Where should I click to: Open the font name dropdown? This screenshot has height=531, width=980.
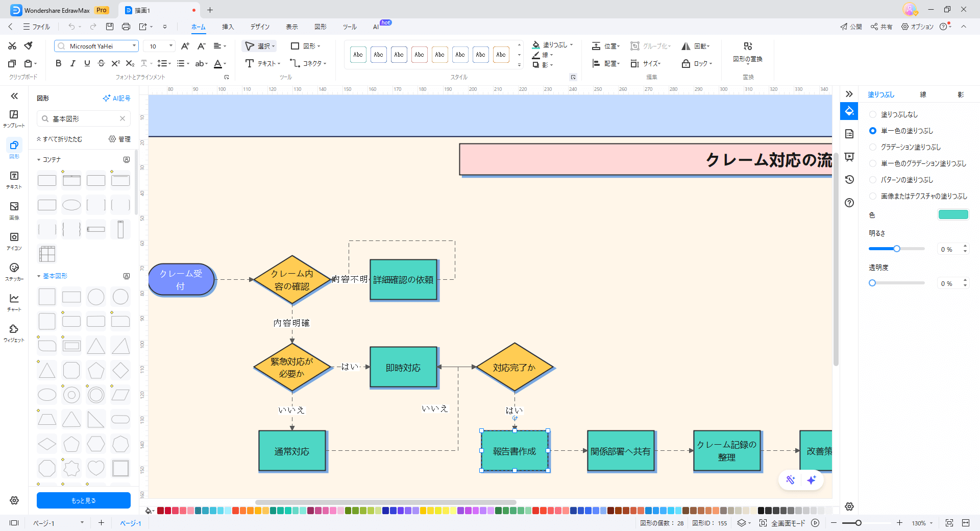[x=134, y=46]
